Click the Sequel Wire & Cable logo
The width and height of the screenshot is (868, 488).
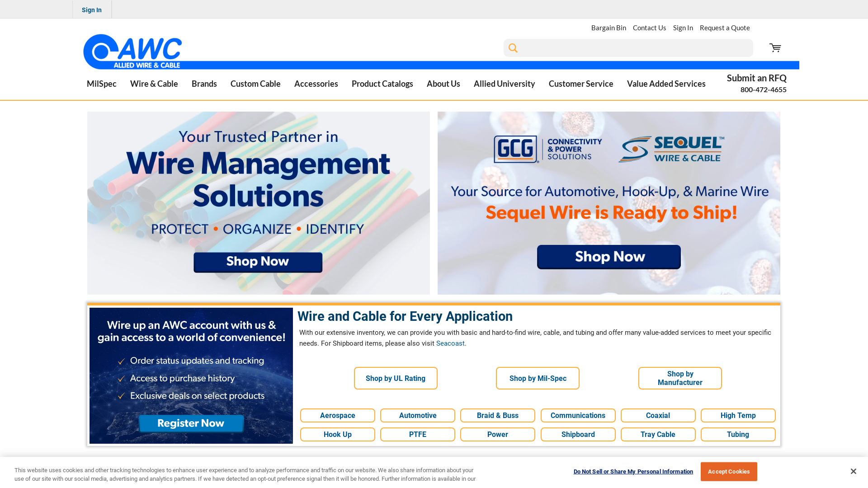(x=671, y=149)
